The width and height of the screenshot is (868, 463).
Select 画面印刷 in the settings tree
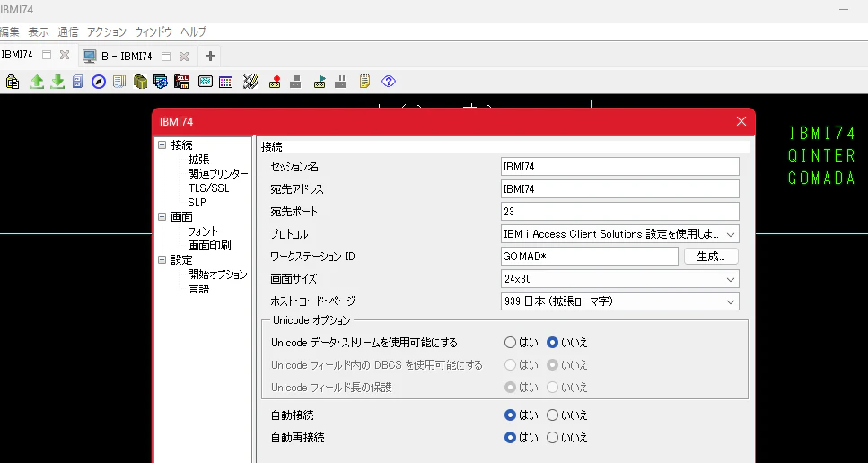pos(209,246)
